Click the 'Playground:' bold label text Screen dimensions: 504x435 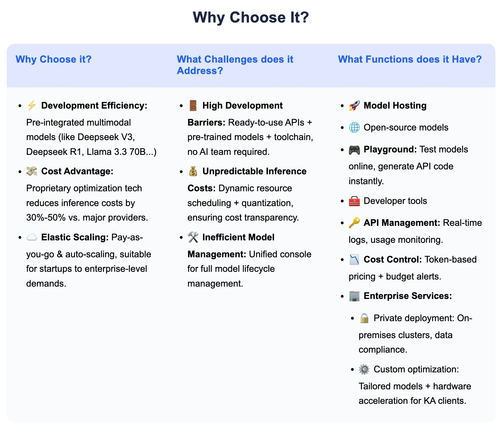tap(390, 149)
